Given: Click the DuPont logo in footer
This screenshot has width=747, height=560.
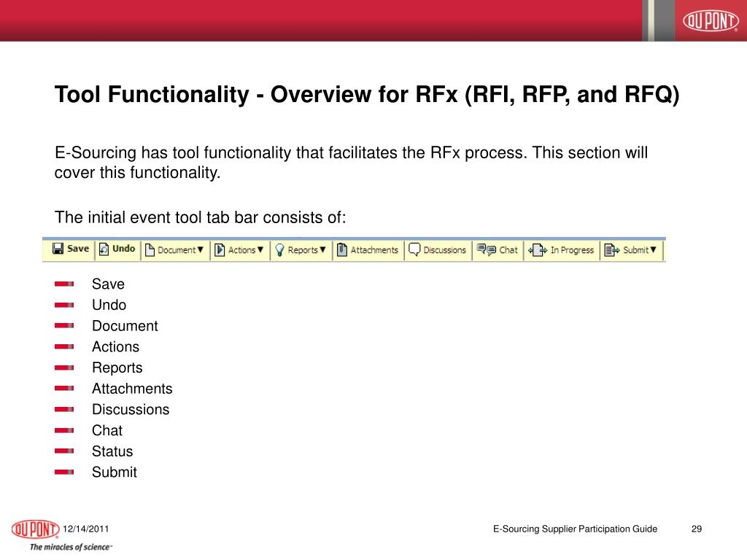Looking at the screenshot, I should click(35, 529).
